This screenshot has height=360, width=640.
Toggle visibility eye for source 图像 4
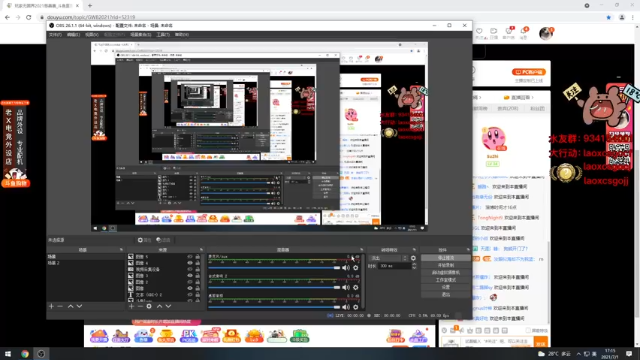pos(190,263)
